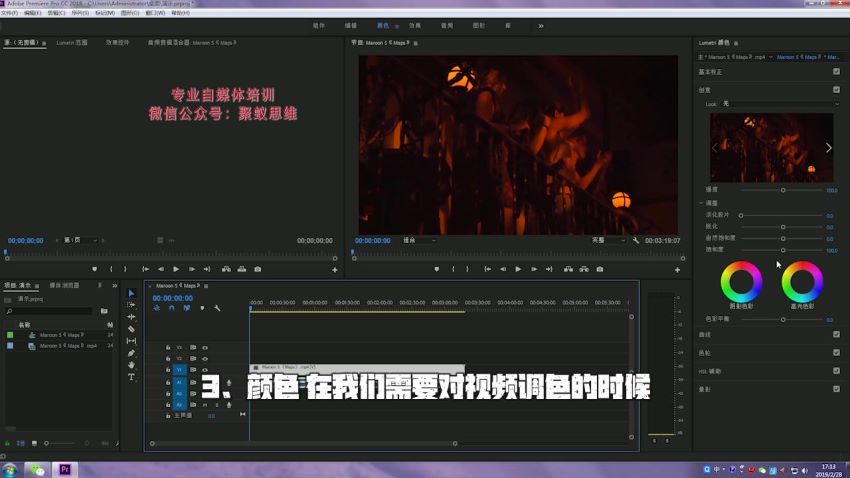Toggle insert sequences as nests icon
Viewport: 850px width, 478px height.
(157, 308)
